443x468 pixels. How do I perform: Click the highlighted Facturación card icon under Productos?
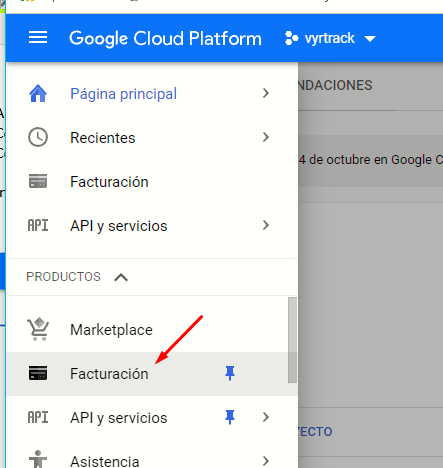click(x=38, y=373)
